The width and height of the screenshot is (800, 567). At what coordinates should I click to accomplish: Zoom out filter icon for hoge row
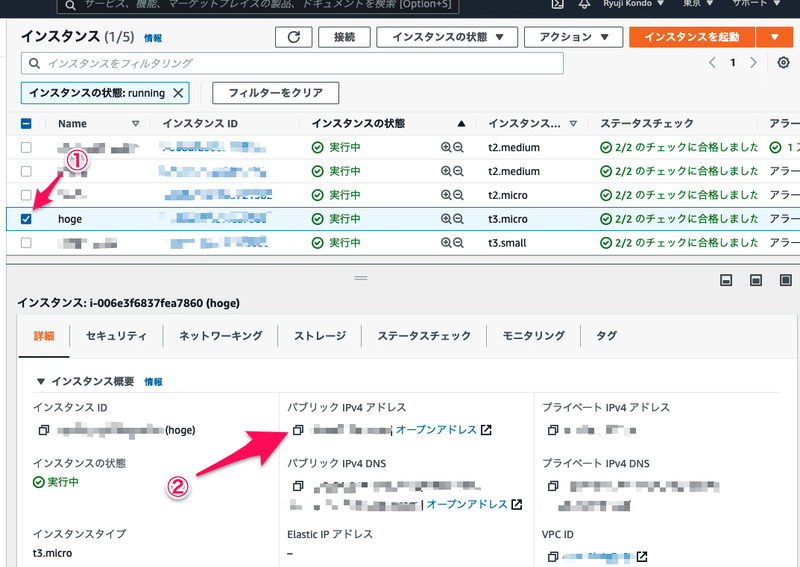point(458,219)
